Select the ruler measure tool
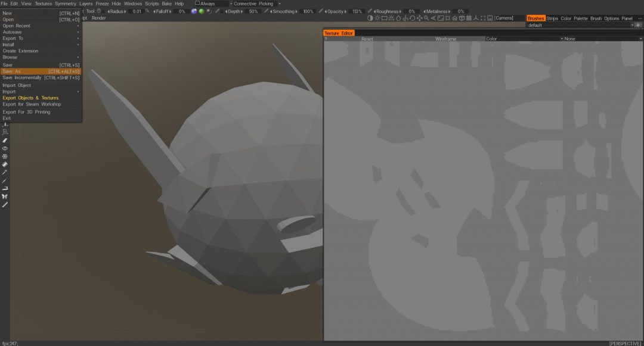 (5, 205)
